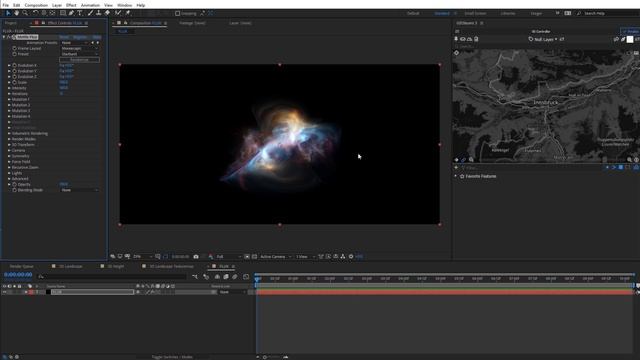The image size is (640, 360).
Task: Click the frame blending icon in timeline
Action: [226, 277]
